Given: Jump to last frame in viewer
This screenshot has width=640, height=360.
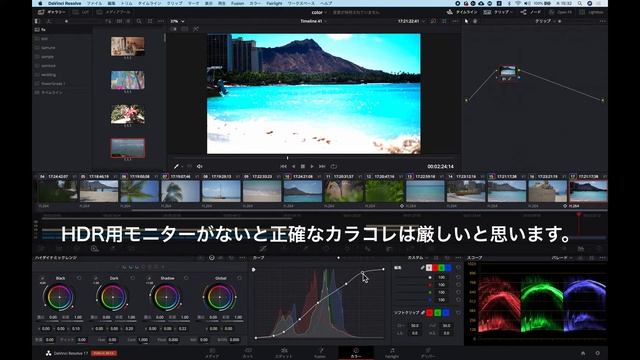Looking at the screenshot, I should pos(322,167).
